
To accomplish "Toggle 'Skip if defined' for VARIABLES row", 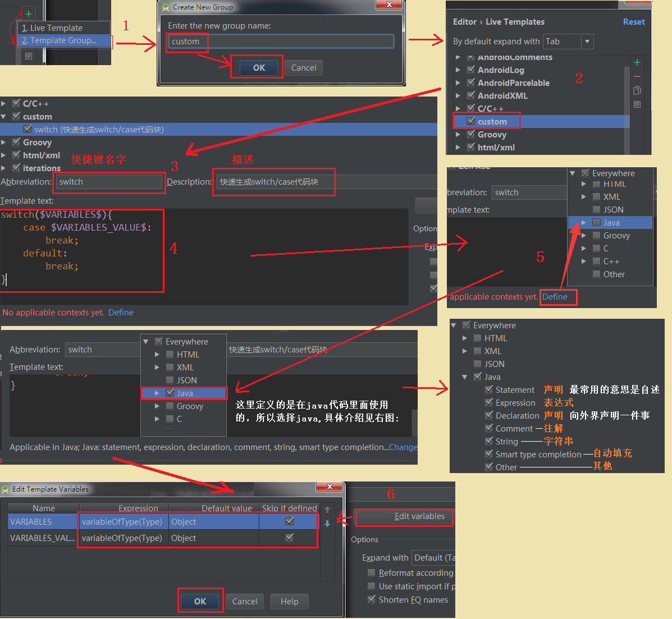I will [290, 521].
